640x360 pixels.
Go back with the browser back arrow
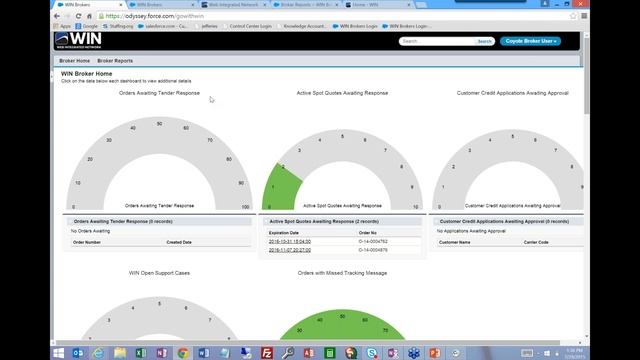pos(57,16)
